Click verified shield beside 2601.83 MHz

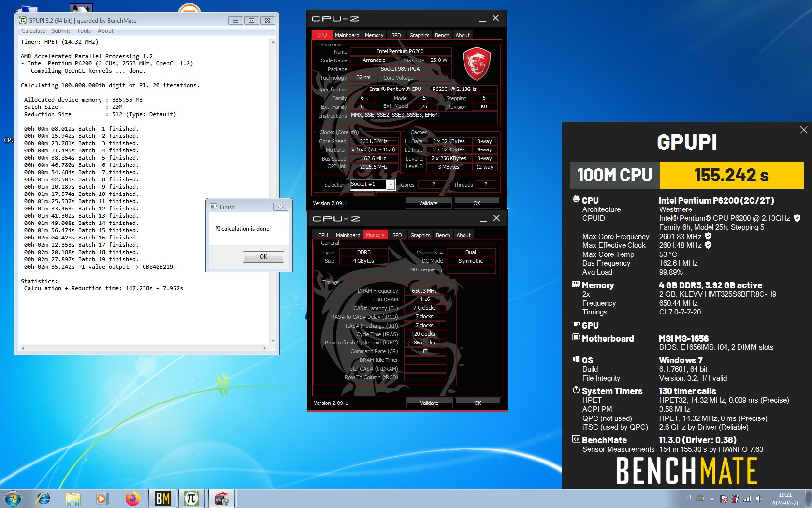click(x=708, y=236)
